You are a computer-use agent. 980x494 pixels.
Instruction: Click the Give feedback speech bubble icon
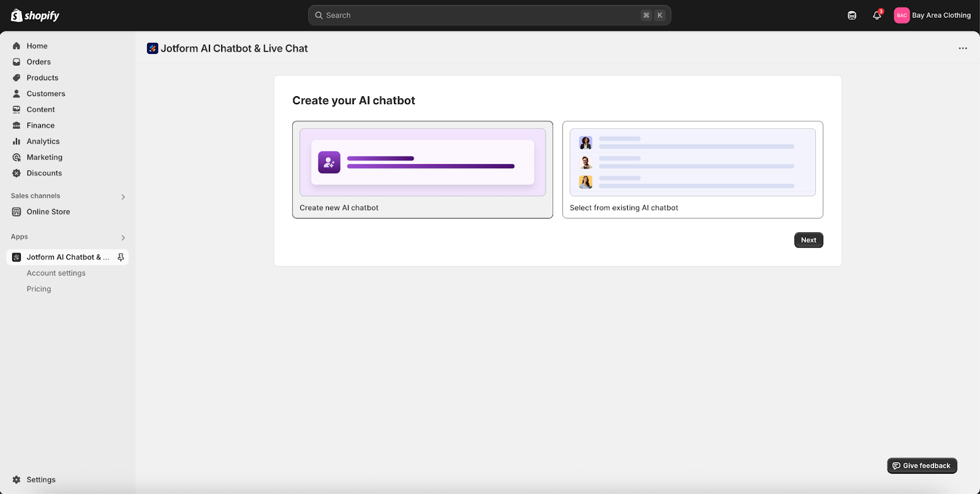point(896,466)
